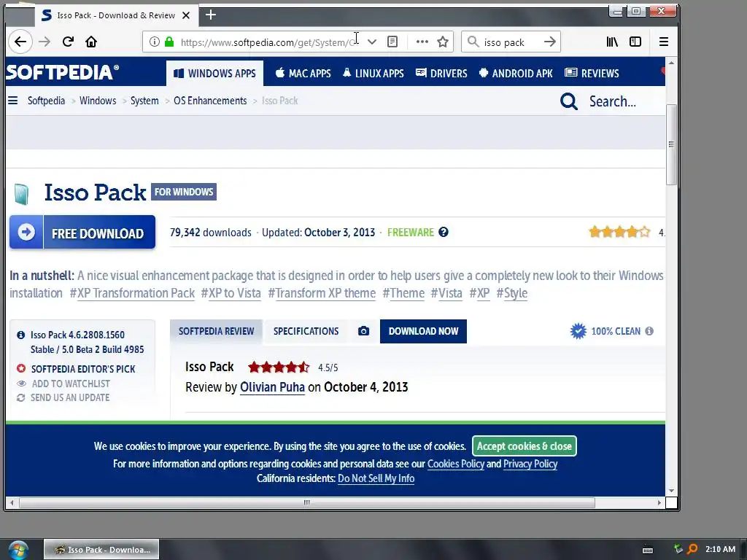Go to System breadcrumb link
This screenshot has width=747, height=560.
pos(144,101)
